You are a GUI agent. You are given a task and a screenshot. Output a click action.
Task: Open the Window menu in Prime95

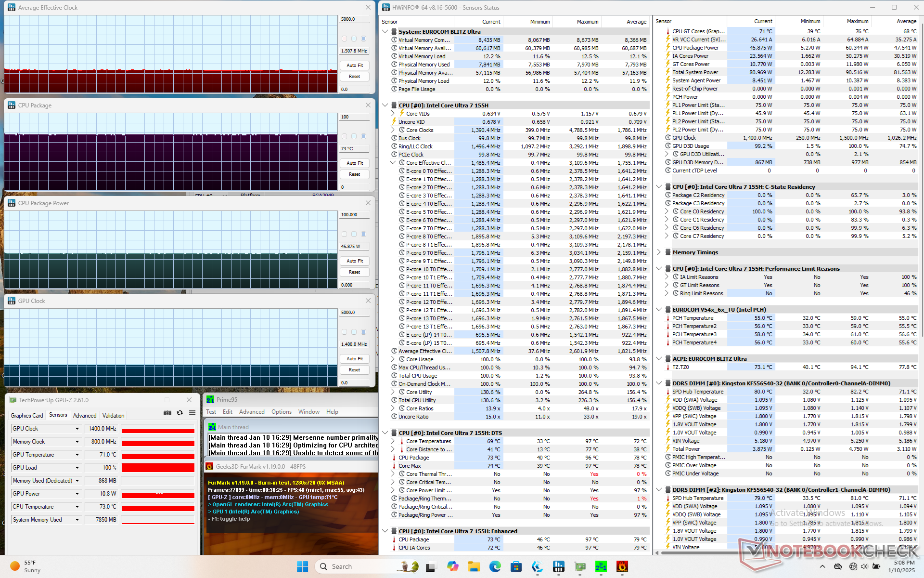(308, 412)
